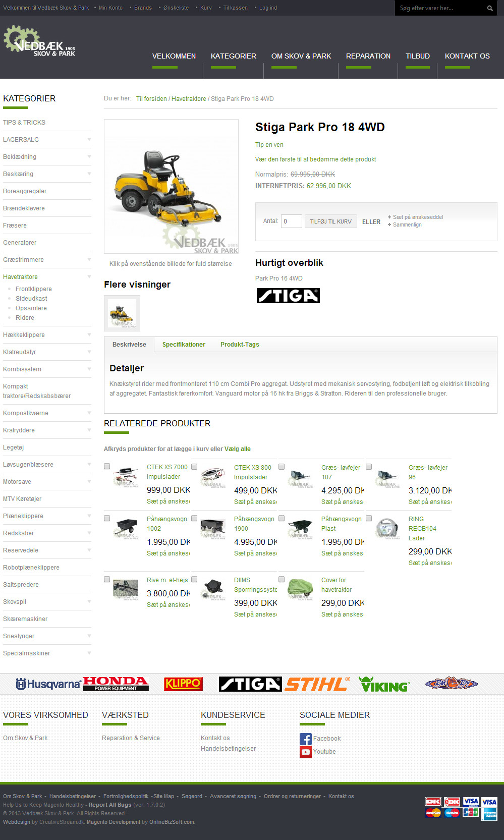504x840 pixels.
Task: Click the search magnifier icon
Action: [x=489, y=8]
